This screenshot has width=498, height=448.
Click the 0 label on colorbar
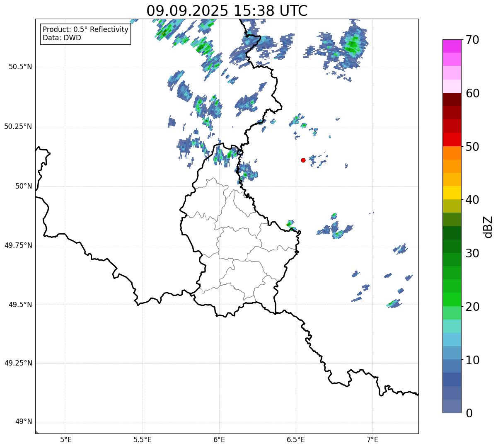tap(469, 413)
